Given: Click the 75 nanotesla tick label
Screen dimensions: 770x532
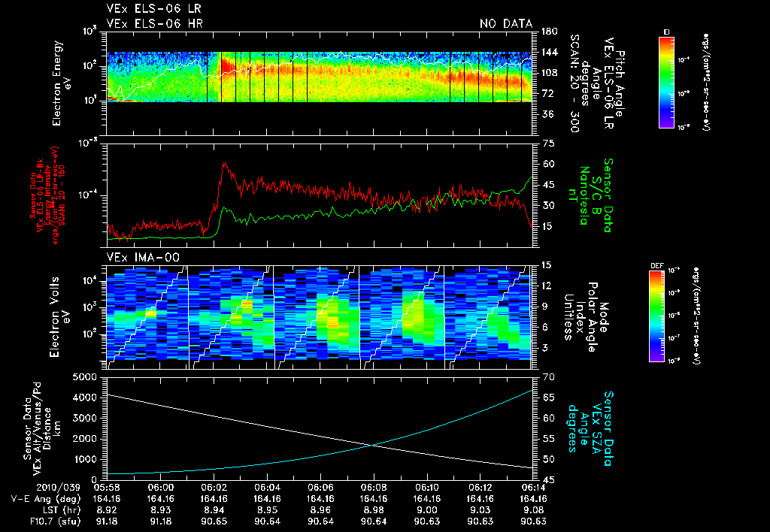Looking at the screenshot, I should (547, 144).
